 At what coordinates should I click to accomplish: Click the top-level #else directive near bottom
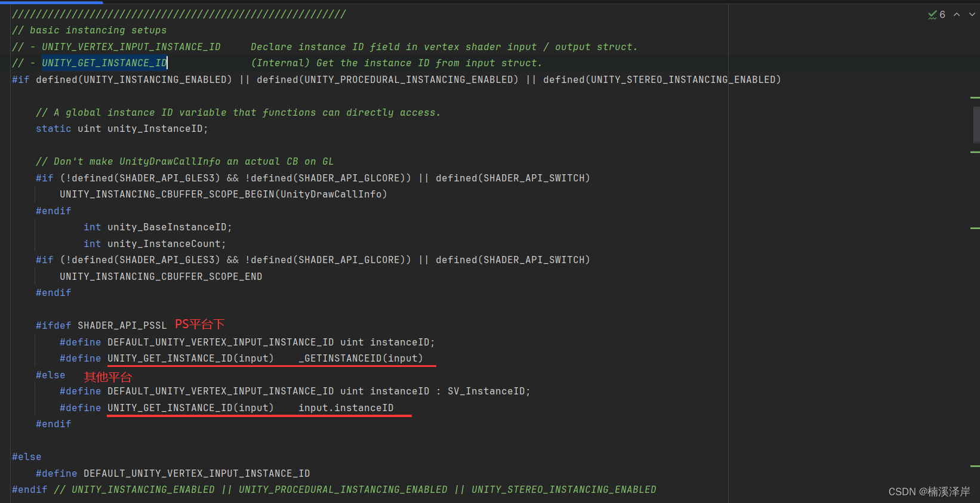(27, 457)
